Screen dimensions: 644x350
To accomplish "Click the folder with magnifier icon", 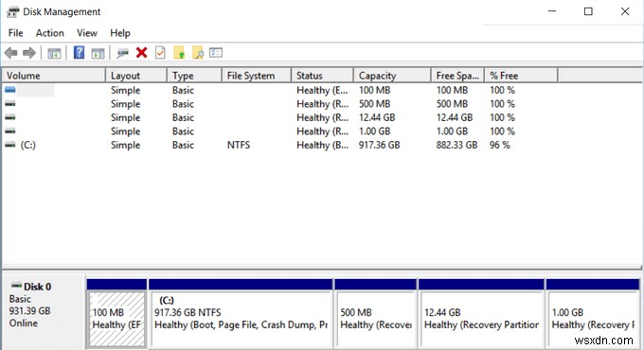I will pyautogui.click(x=198, y=53).
